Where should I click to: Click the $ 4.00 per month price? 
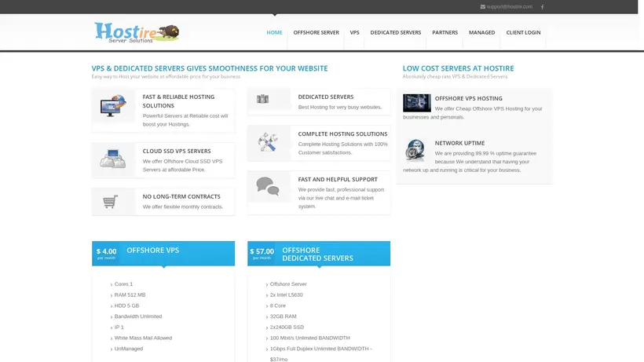tap(106, 253)
